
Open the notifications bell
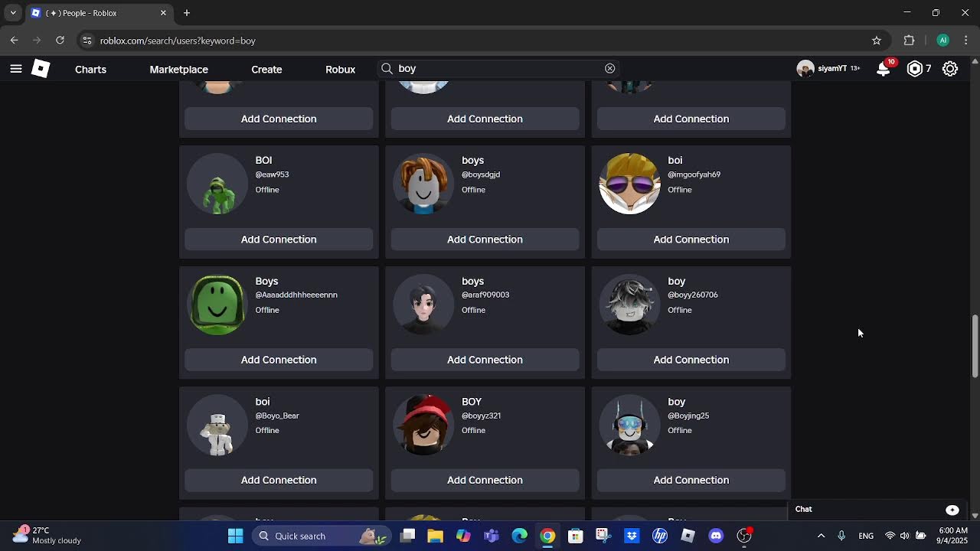pos(884,69)
